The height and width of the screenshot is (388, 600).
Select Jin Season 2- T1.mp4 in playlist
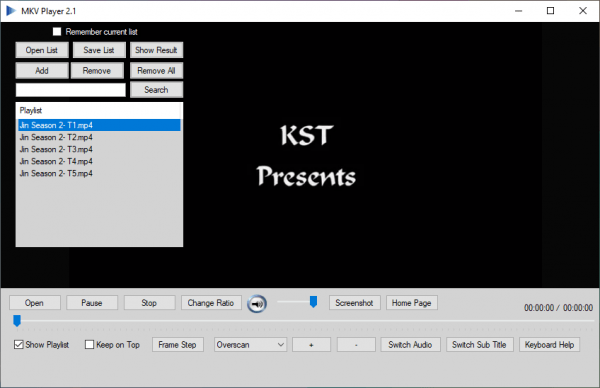pyautogui.click(x=99, y=125)
